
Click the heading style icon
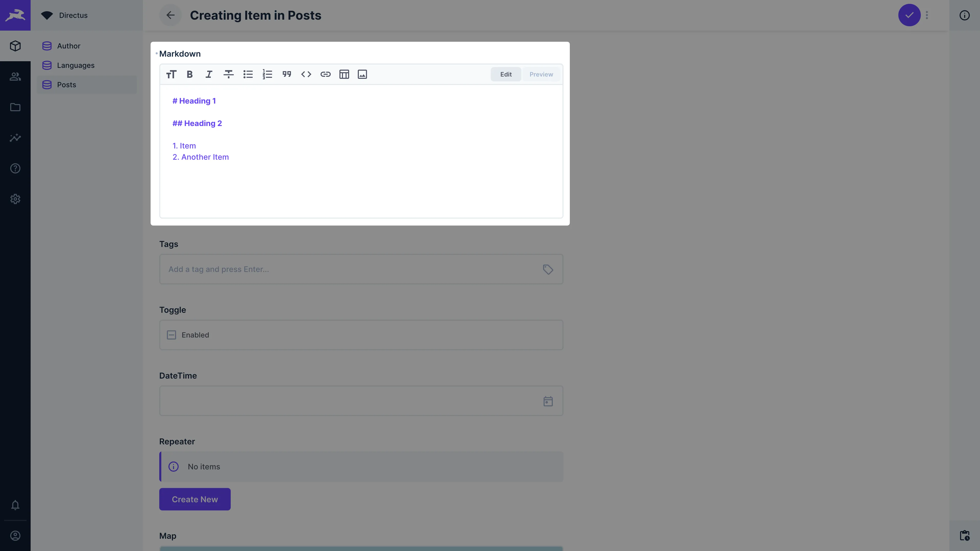point(171,74)
